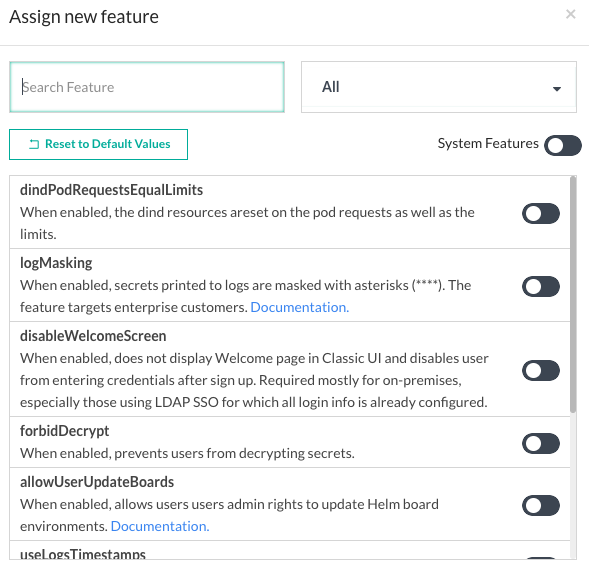589x578 pixels.
Task: Open the logMasking Documentation link
Action: coord(300,307)
